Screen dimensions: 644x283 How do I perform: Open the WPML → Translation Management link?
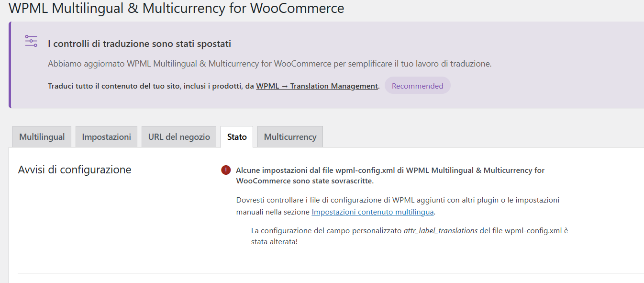317,86
